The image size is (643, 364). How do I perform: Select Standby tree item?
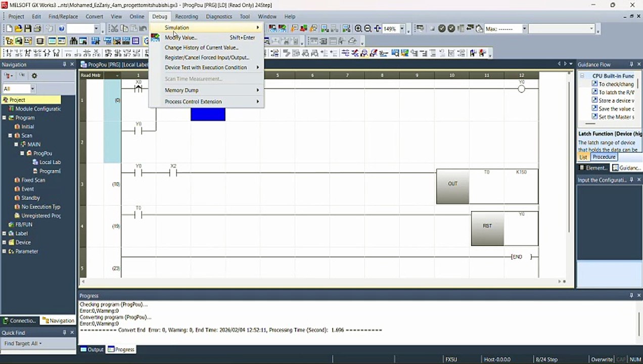pos(27,198)
